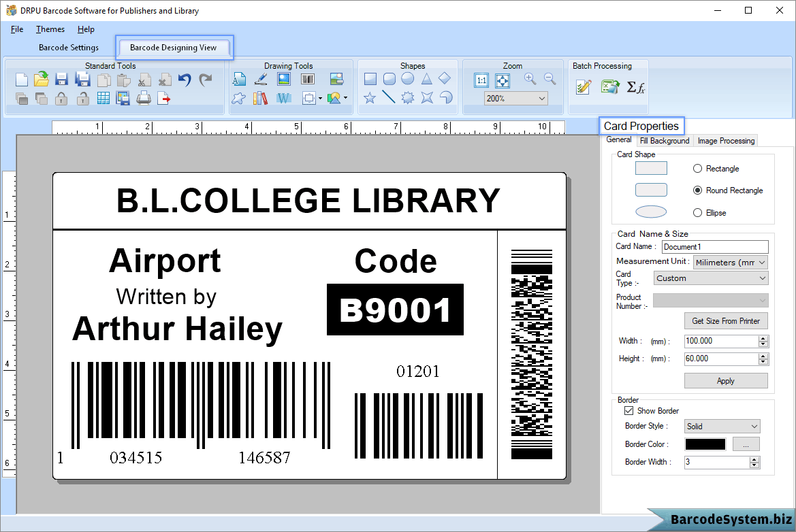Increase Border Width using up arrow
The image size is (796, 532).
point(755,459)
